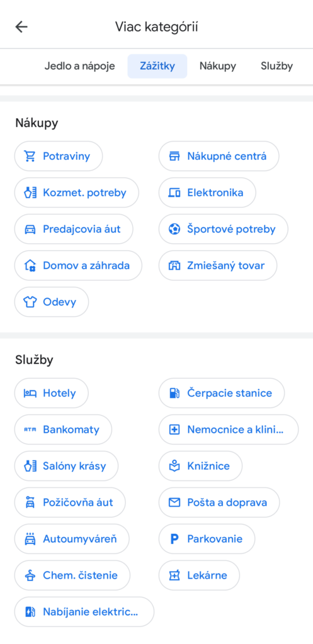Tap the envelope icon for Pošta a doprava
The image size is (313, 644).
coord(174,502)
